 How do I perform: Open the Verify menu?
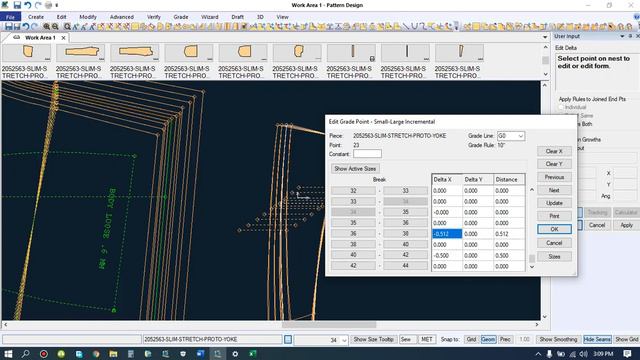[153, 17]
